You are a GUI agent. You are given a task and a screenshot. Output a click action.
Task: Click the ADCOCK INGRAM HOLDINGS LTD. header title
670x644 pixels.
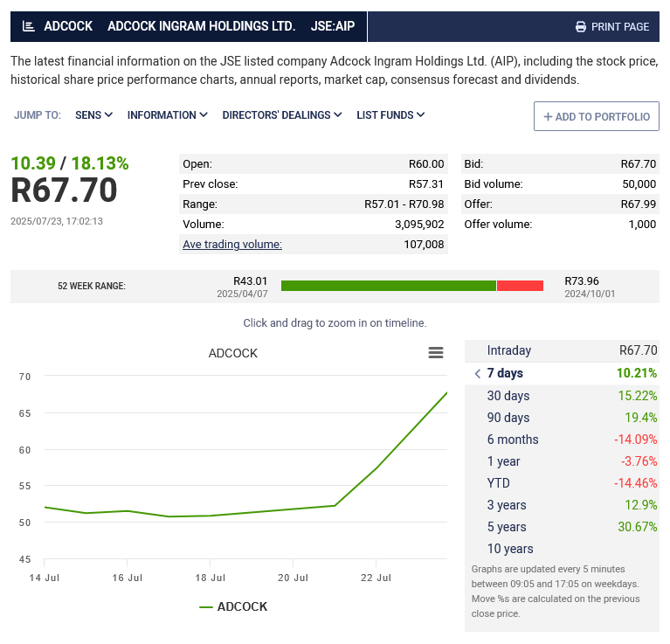click(x=201, y=26)
